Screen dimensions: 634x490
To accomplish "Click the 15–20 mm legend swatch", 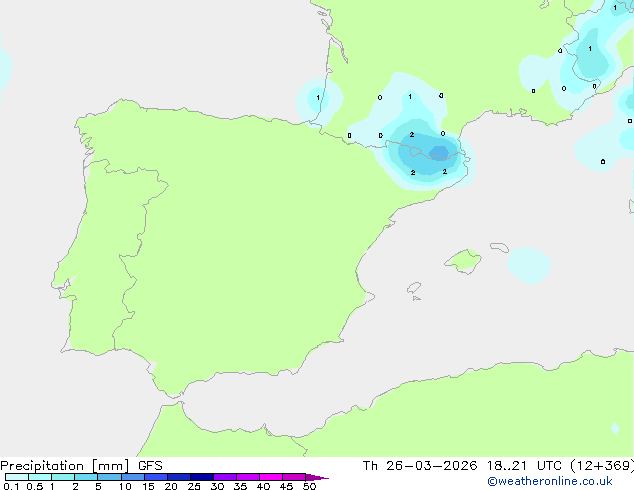I will 156,477.
